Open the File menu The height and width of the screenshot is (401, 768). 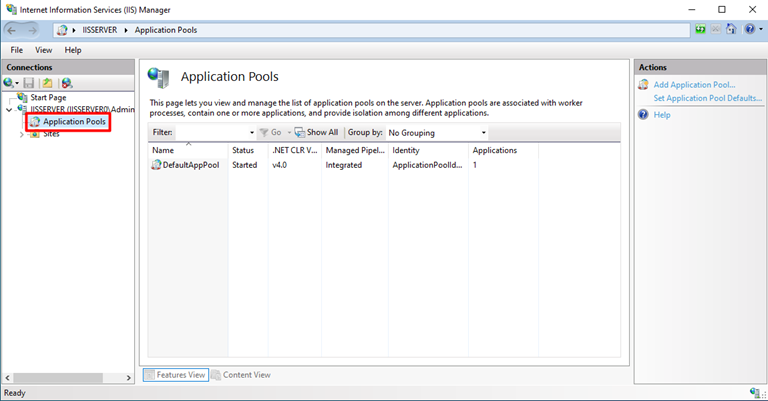click(17, 50)
